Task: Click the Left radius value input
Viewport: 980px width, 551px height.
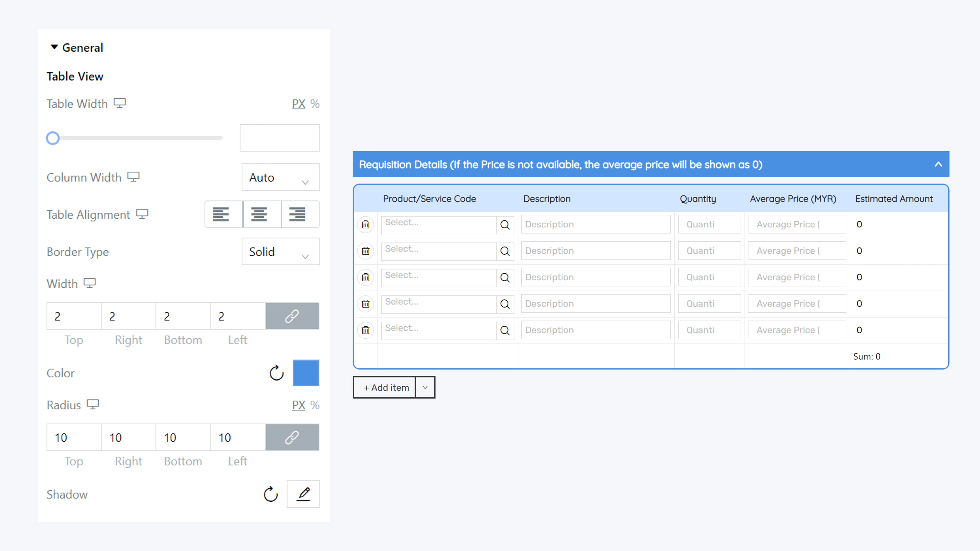Action: (x=238, y=437)
